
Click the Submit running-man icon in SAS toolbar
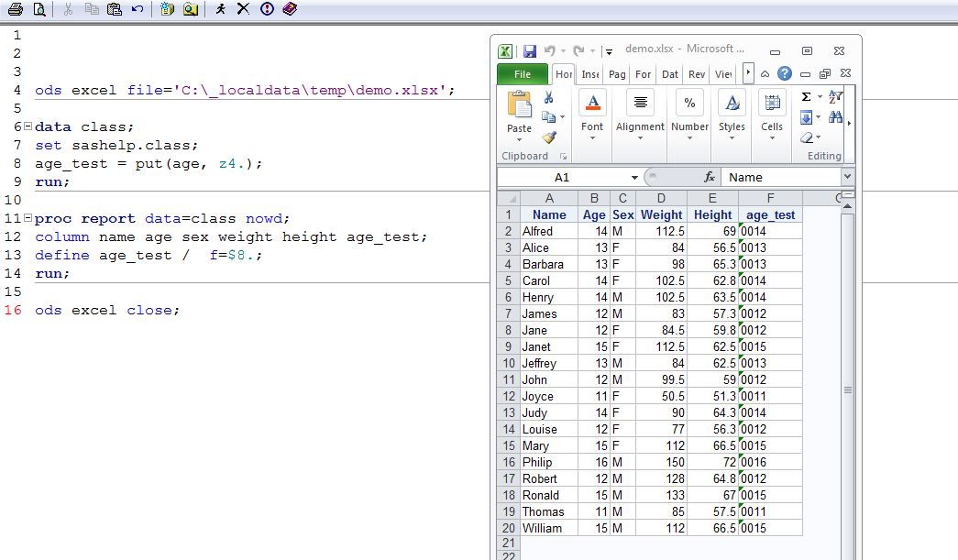(220, 9)
